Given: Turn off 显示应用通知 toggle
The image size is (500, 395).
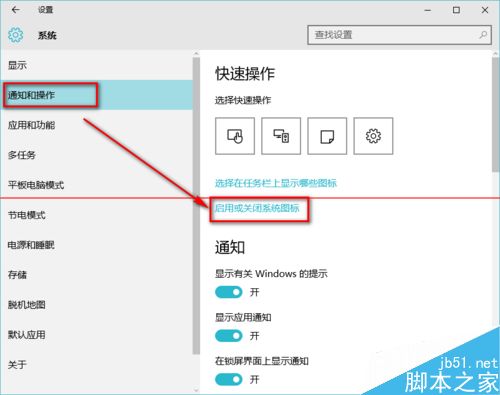Looking at the screenshot, I should pyautogui.click(x=229, y=336).
